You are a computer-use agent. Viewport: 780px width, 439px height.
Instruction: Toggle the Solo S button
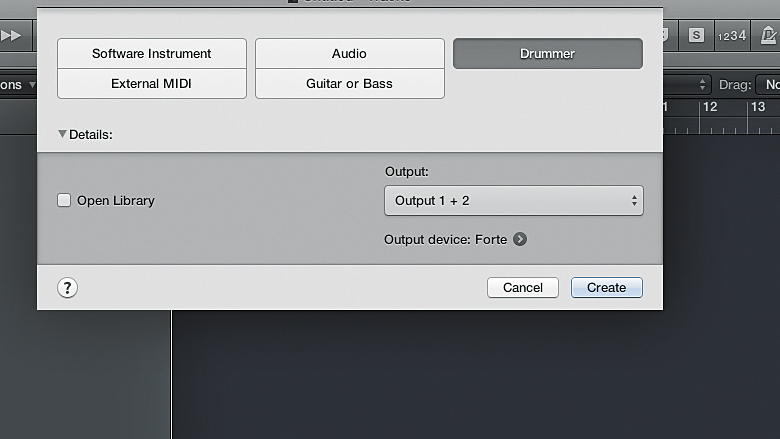coord(696,35)
